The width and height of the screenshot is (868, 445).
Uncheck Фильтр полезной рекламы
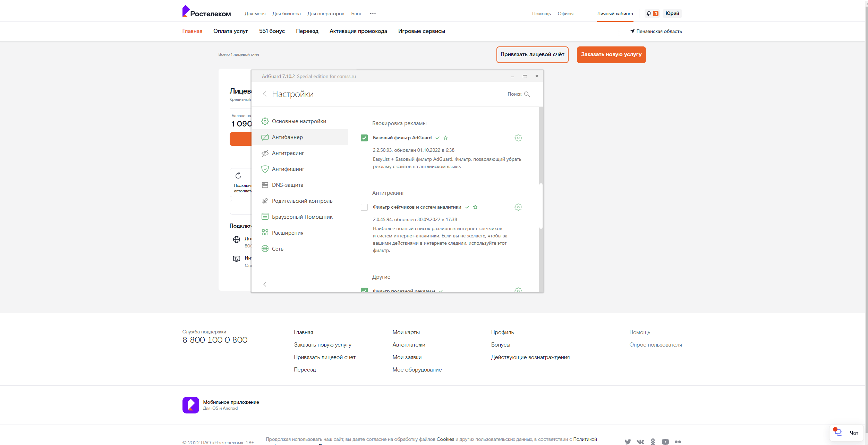pyautogui.click(x=364, y=291)
